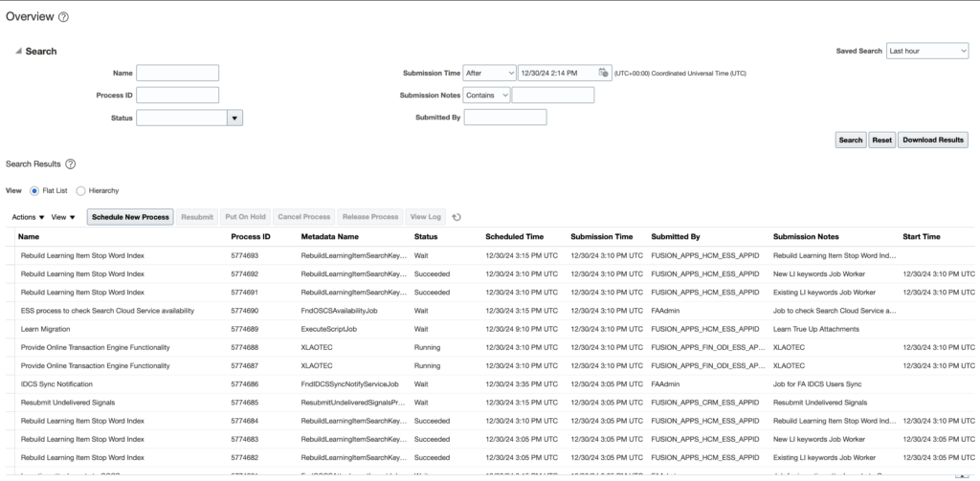Viewport: 980px width, 481px height.
Task: Select the Flat List radio button
Action: [x=35, y=191]
